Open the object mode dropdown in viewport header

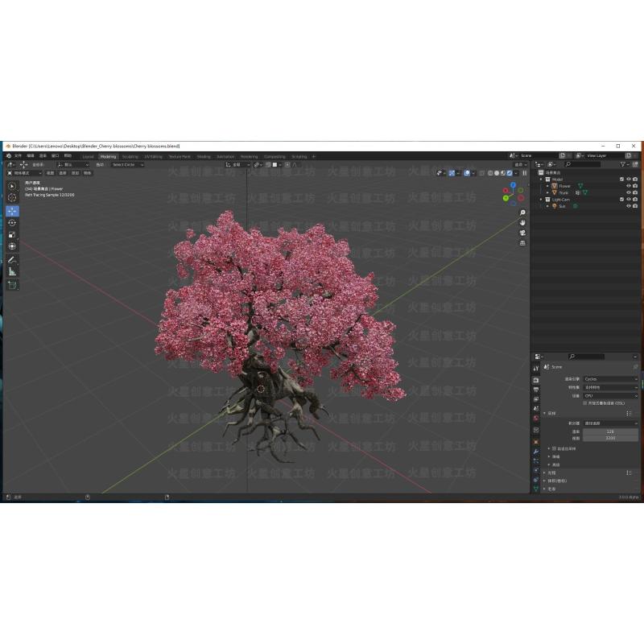(x=25, y=173)
